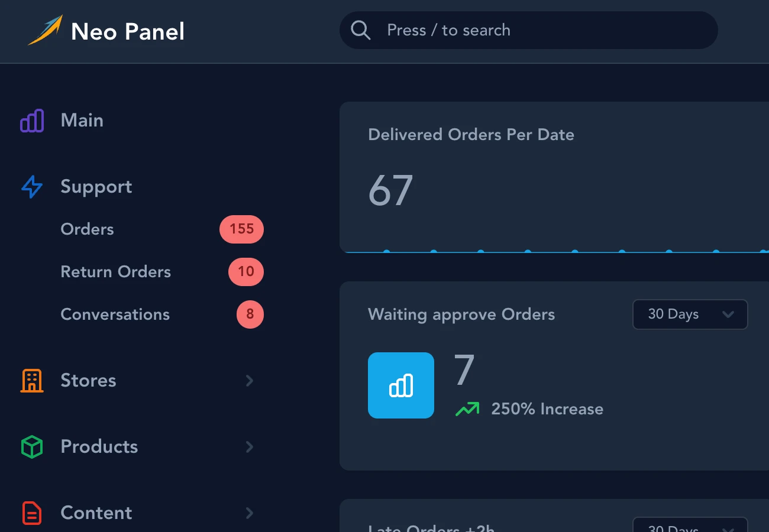The height and width of the screenshot is (532, 769).
Task: Click the Main bar chart icon
Action: [x=32, y=121]
